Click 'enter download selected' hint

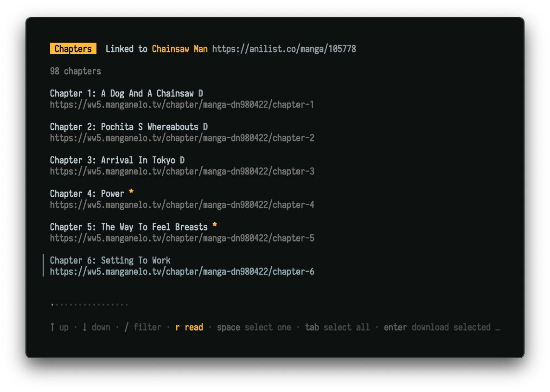click(437, 327)
